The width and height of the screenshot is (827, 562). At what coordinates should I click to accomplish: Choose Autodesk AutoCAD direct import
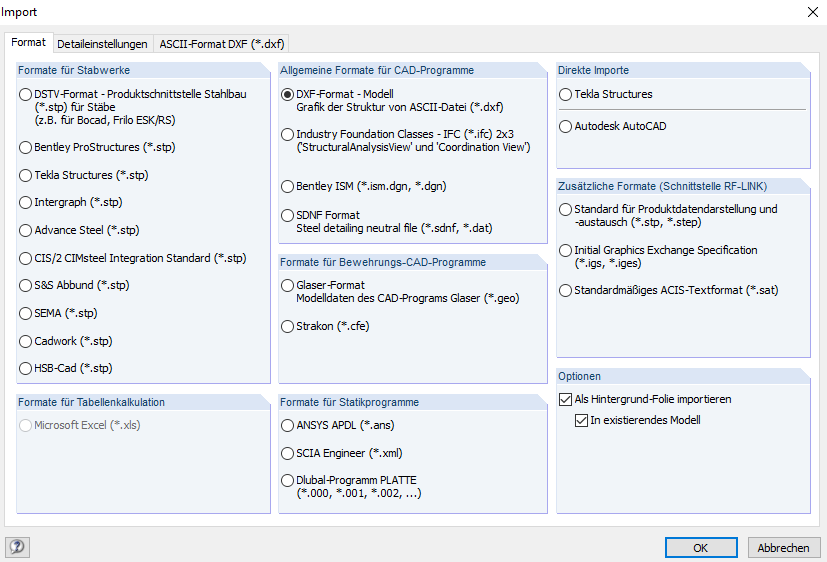[566, 126]
